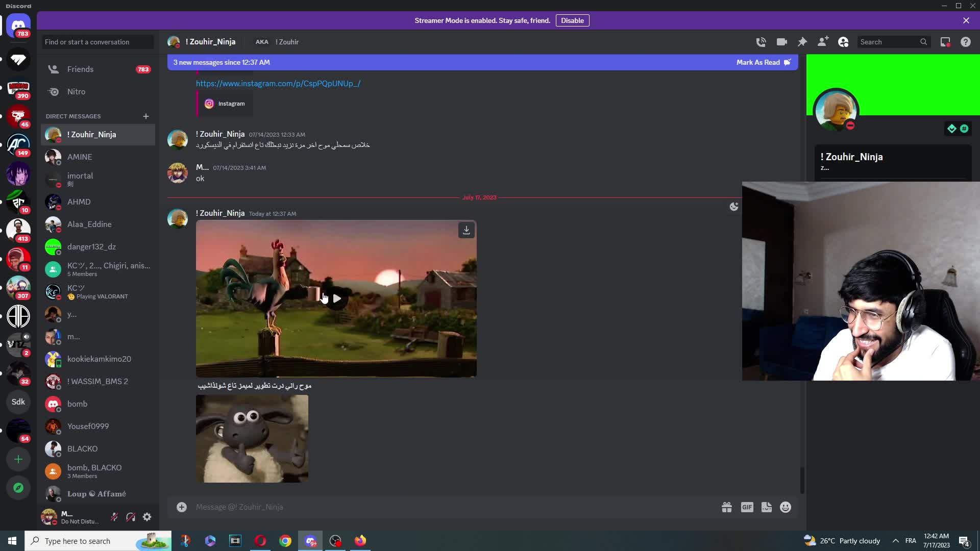
Task: Show hidden system tray icons
Action: [x=895, y=541]
